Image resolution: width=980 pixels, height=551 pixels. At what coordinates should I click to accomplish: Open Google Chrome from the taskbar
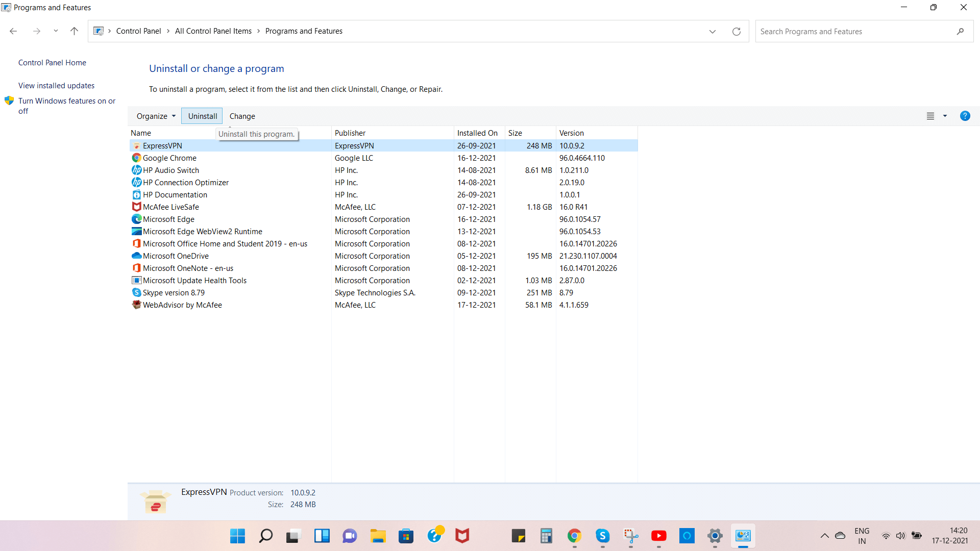575,536
